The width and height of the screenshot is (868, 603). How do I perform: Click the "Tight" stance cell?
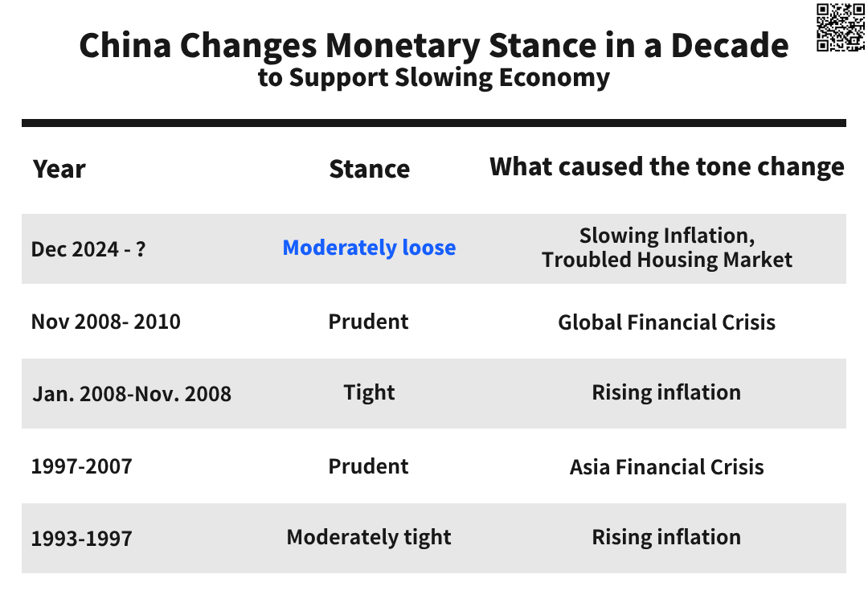[x=370, y=392]
